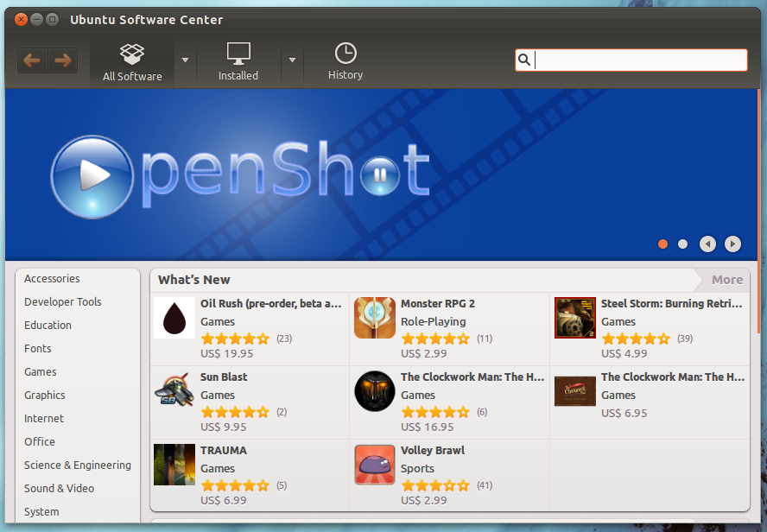Click More in What's New header
Image resolution: width=767 pixels, height=532 pixels.
(727, 280)
